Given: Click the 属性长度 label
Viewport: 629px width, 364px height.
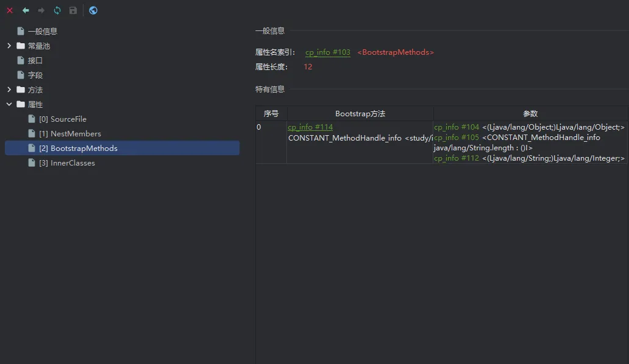Looking at the screenshot, I should tap(271, 67).
